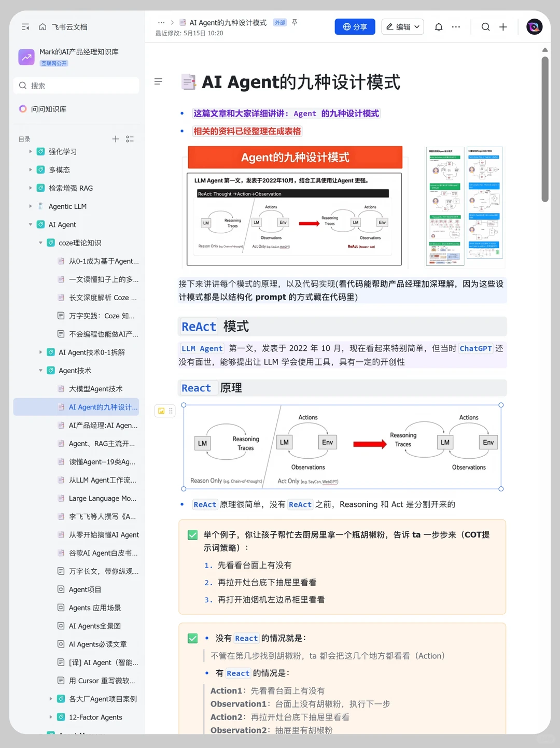Click the drag handle dots beside React diagram
The width and height of the screenshot is (560, 748).
pyautogui.click(x=171, y=411)
